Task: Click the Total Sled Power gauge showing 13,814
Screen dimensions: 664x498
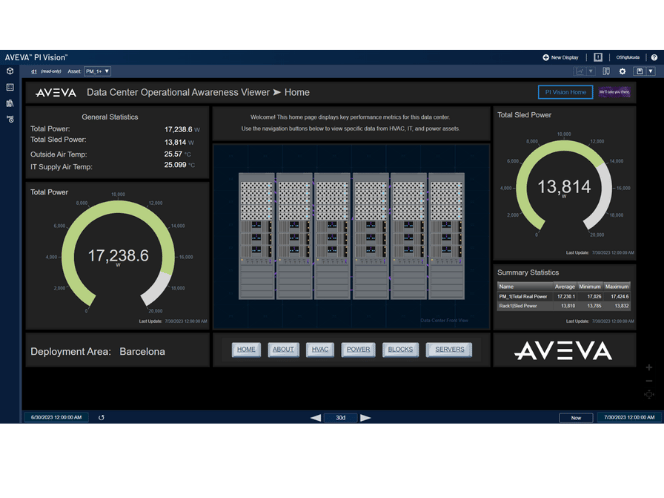Action: click(x=564, y=187)
